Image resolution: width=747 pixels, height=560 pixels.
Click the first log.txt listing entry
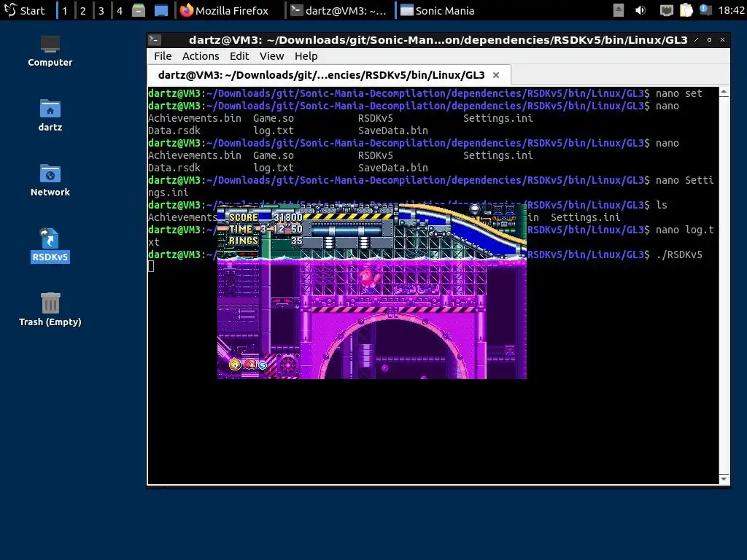click(274, 131)
